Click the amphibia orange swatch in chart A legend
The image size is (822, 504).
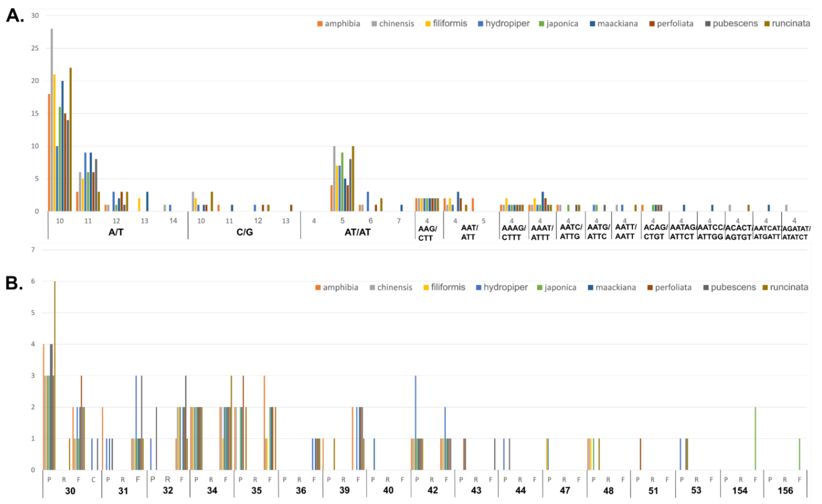click(320, 24)
